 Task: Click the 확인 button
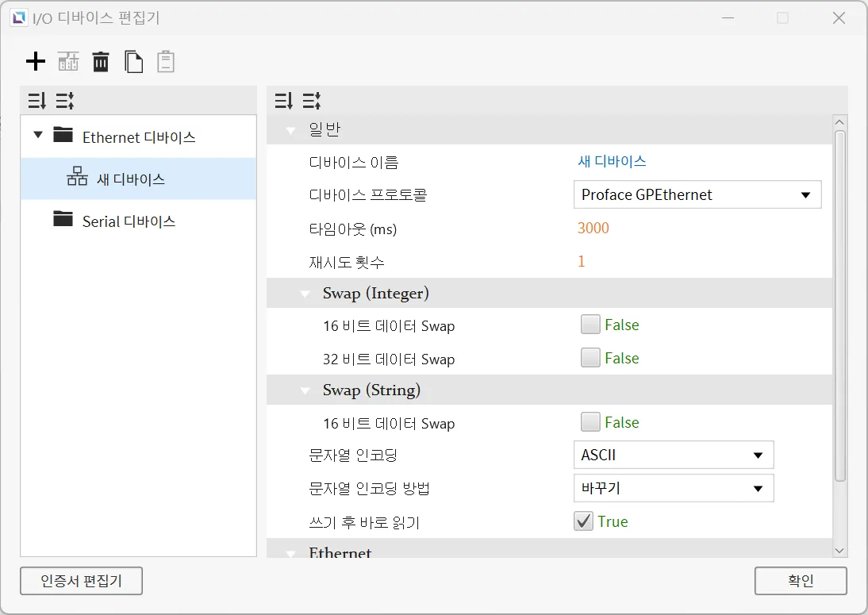pyautogui.click(x=801, y=581)
